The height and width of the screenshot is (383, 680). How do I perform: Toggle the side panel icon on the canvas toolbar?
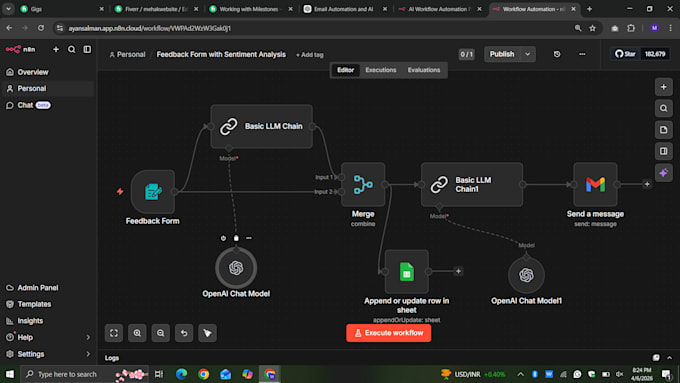pyautogui.click(x=664, y=151)
